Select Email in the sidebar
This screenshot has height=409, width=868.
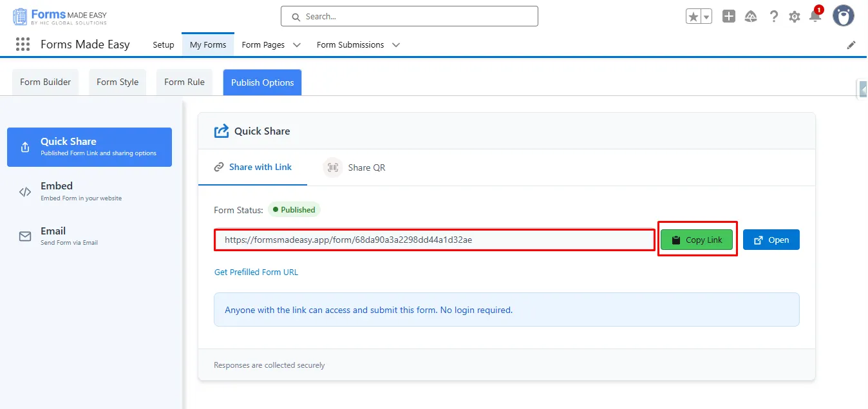click(x=90, y=236)
